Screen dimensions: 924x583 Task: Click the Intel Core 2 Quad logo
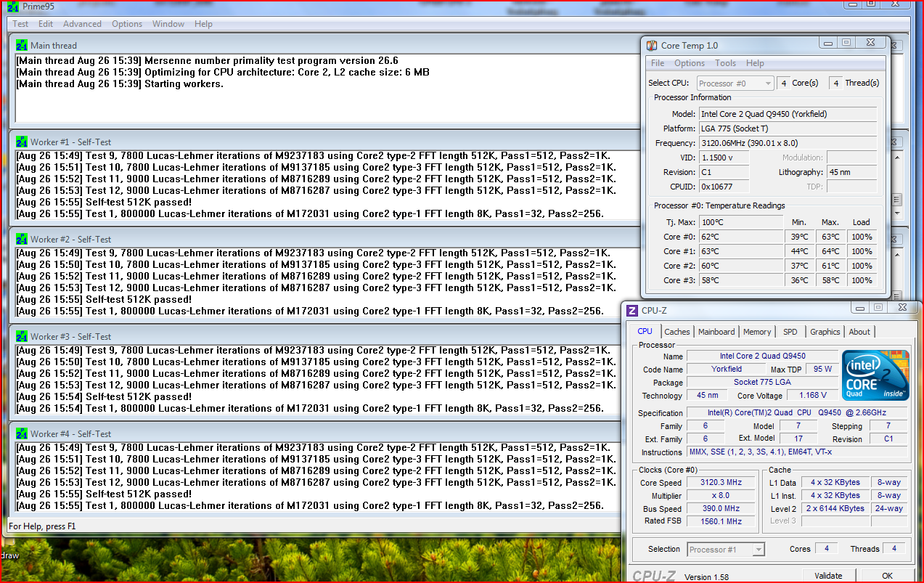click(x=875, y=375)
